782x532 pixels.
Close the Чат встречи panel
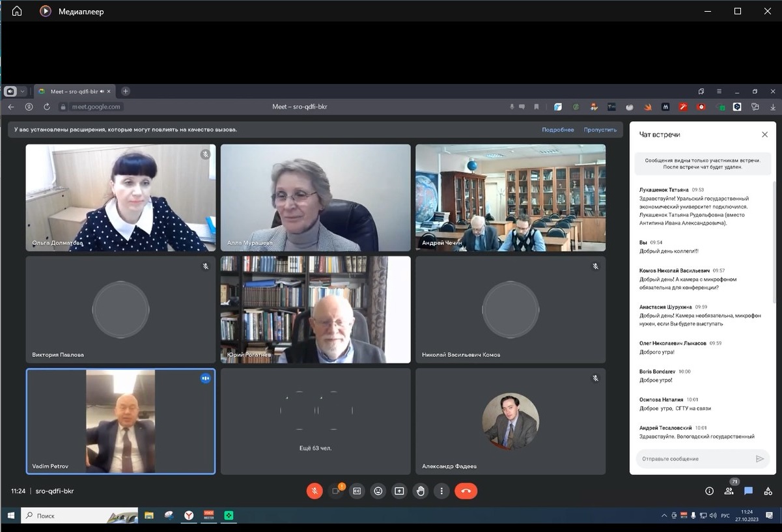pos(765,134)
